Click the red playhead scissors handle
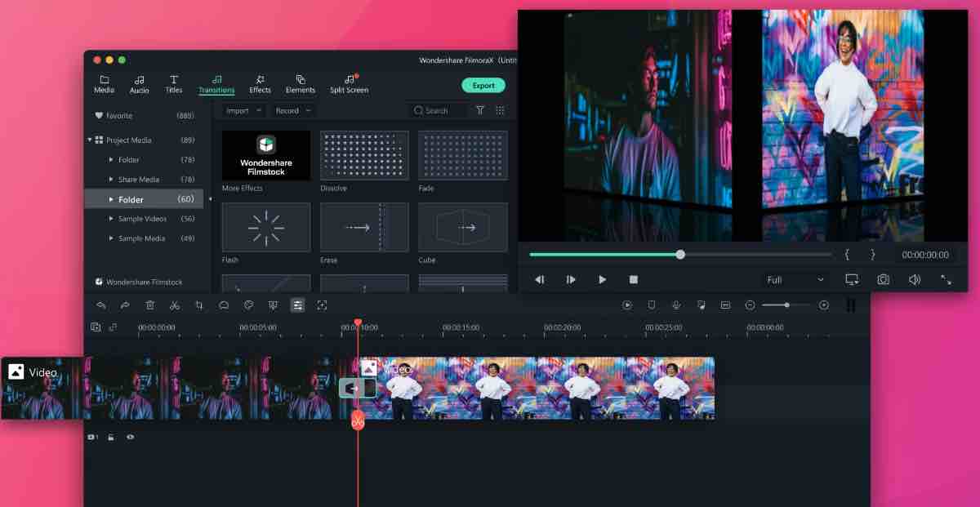980x507 pixels. (x=358, y=420)
